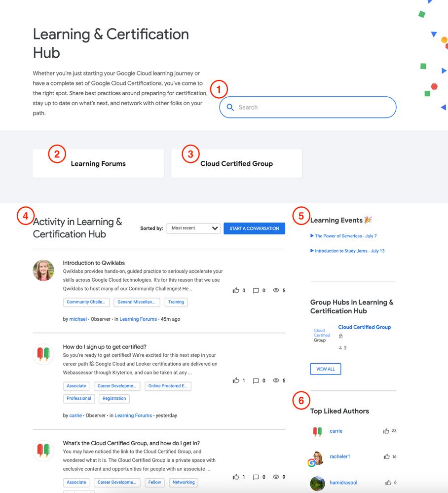The image size is (448, 493).
Task: Click views eye icon on 'What's the Cloud Certified Group' post
Action: click(x=276, y=477)
